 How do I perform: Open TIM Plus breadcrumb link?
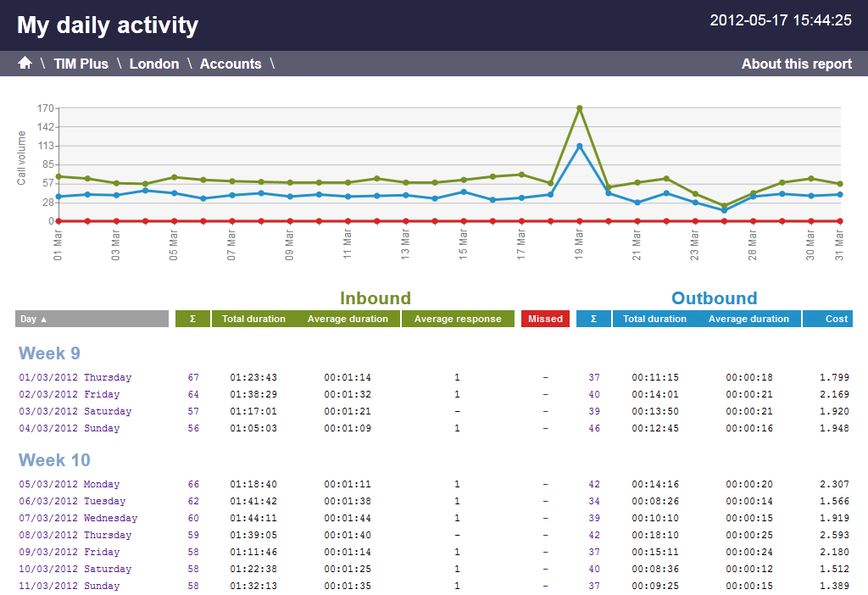[81, 64]
